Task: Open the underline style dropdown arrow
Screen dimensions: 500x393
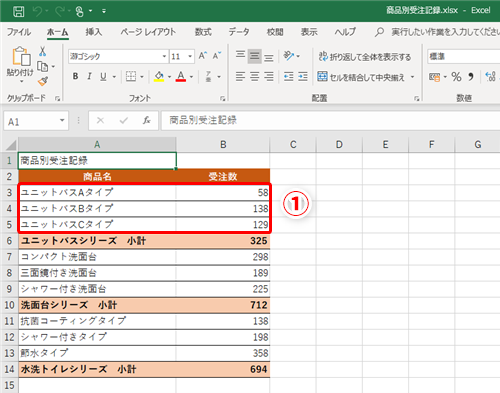Action: coord(114,77)
